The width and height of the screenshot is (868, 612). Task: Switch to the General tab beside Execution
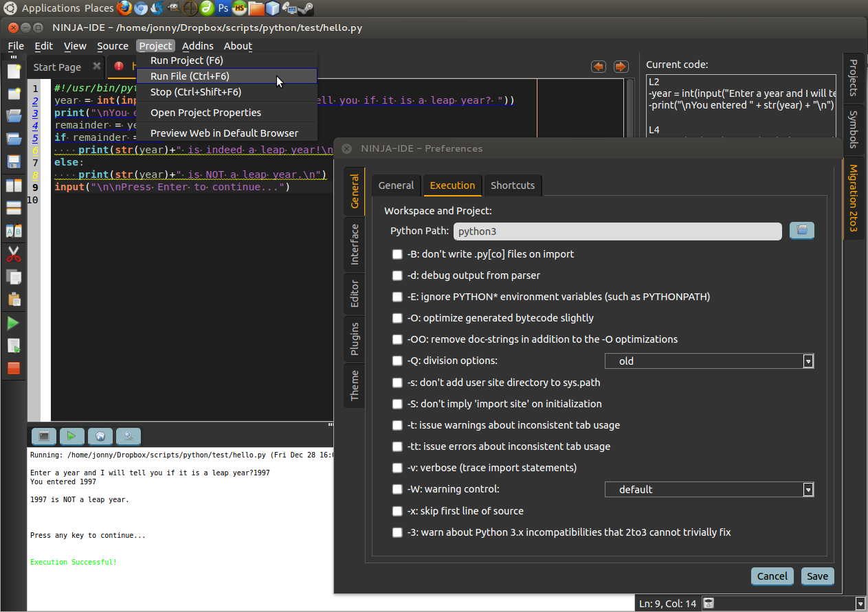click(396, 185)
